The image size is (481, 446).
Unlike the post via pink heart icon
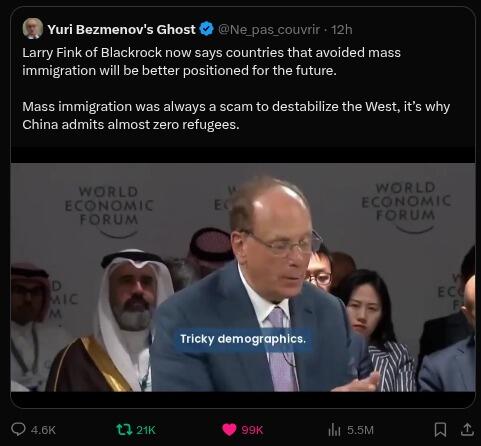pos(229,430)
